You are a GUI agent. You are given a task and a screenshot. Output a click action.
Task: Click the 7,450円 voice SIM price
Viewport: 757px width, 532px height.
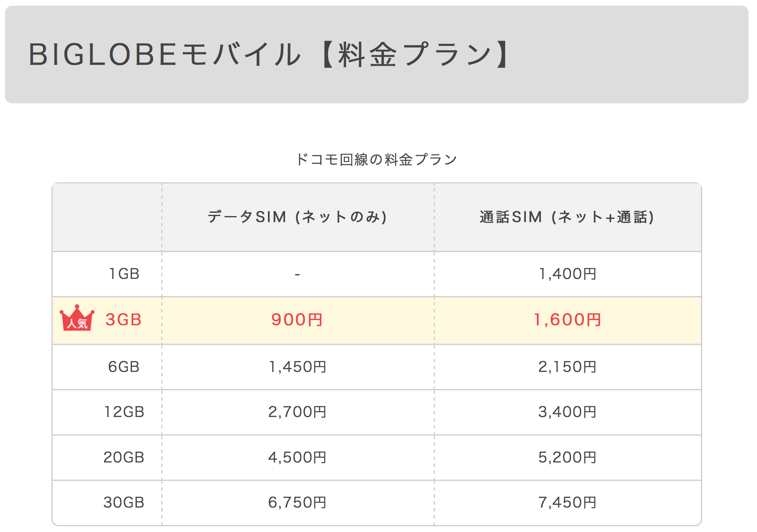tap(567, 502)
